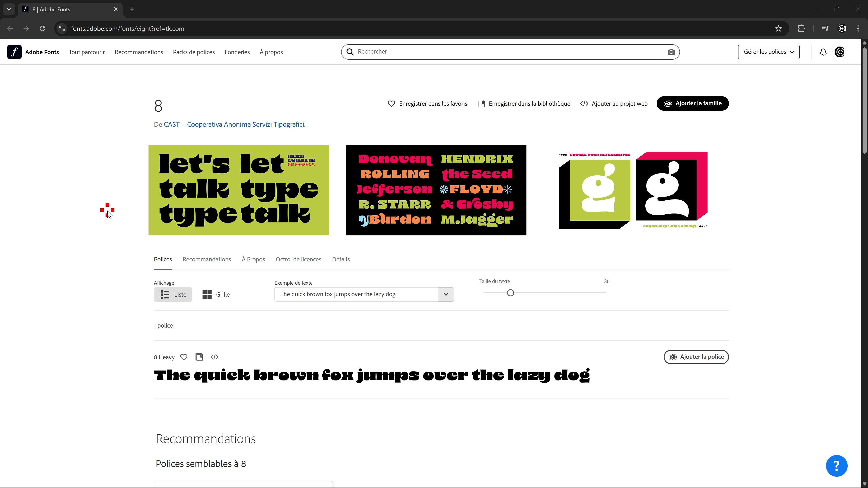The height and width of the screenshot is (488, 868).
Task: Save 8 Heavy to library icon
Action: click(199, 357)
